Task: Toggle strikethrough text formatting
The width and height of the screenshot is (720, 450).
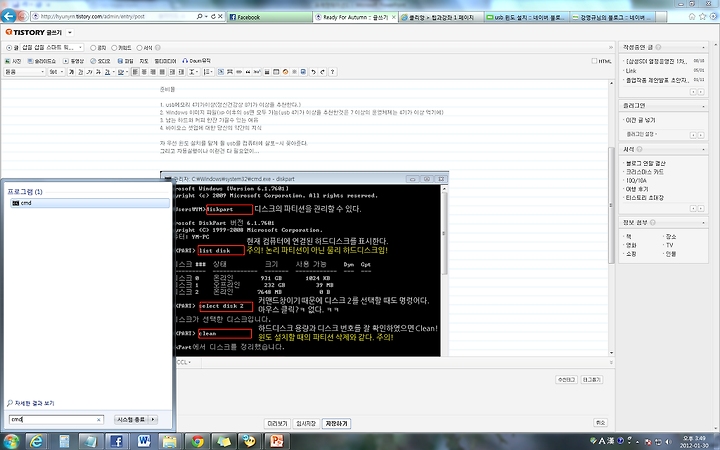Action: click(98, 72)
